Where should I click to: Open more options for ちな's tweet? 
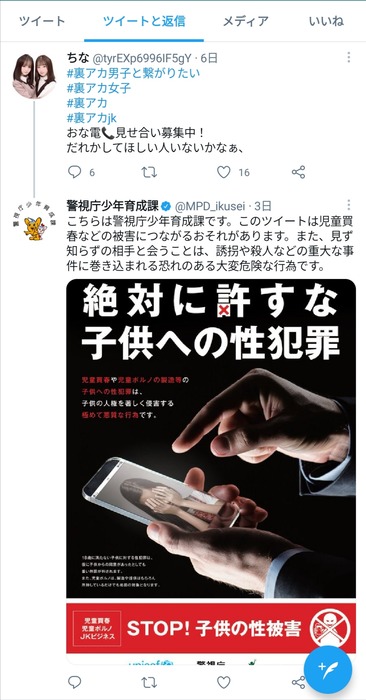349,57
